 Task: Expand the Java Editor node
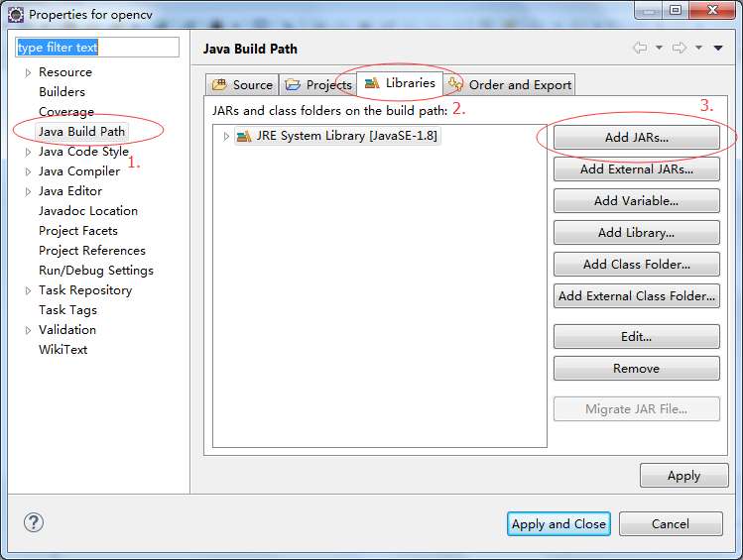coord(28,191)
